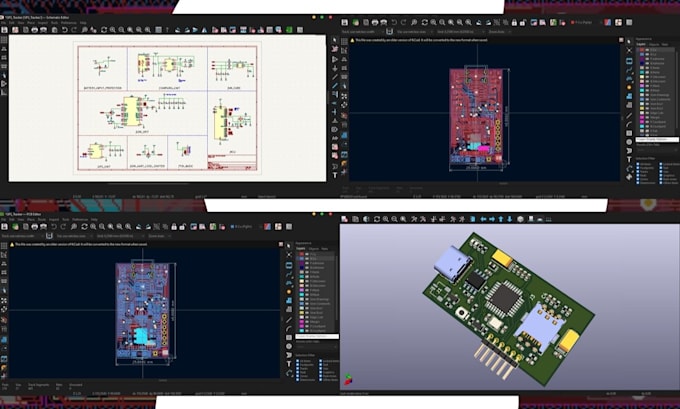Screen dimensions: 680x409
Task: Flip the board in the 3D Viewer toolbar
Action: (473, 219)
